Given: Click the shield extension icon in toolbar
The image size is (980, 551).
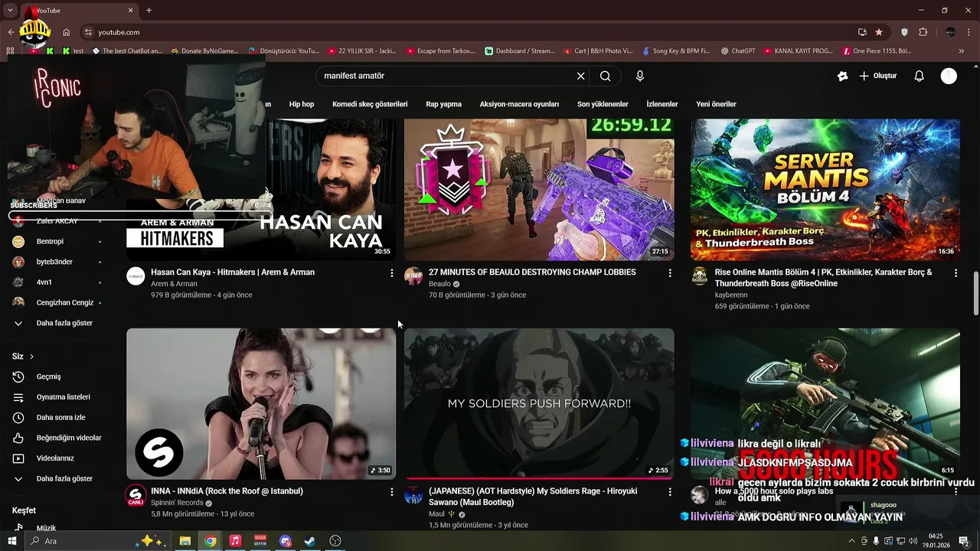Looking at the screenshot, I should click(x=904, y=32).
